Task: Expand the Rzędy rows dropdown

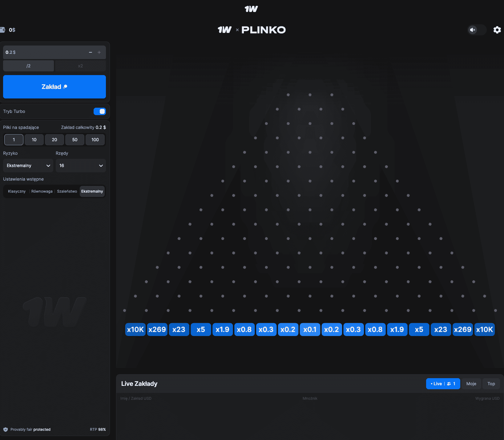Action: point(81,166)
